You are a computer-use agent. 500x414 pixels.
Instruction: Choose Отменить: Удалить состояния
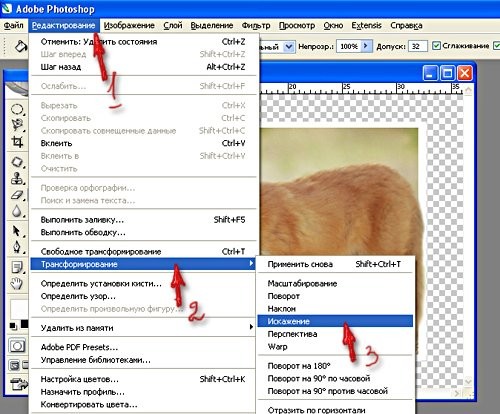(144, 42)
